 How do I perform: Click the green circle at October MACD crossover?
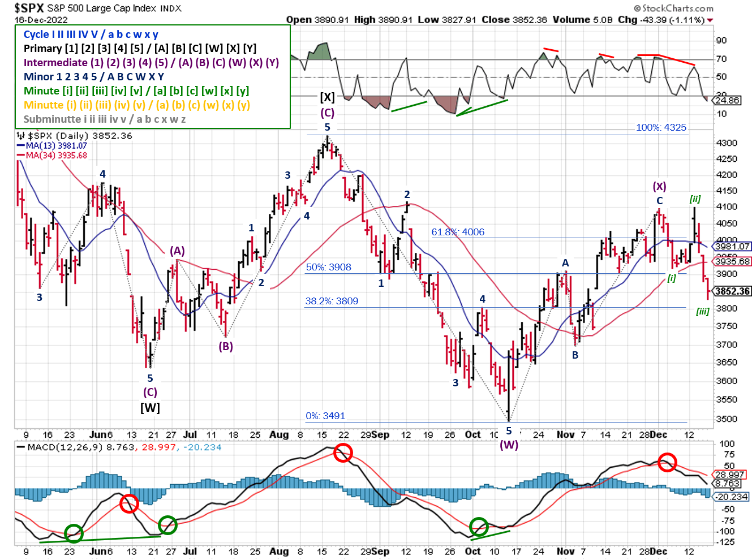[479, 527]
